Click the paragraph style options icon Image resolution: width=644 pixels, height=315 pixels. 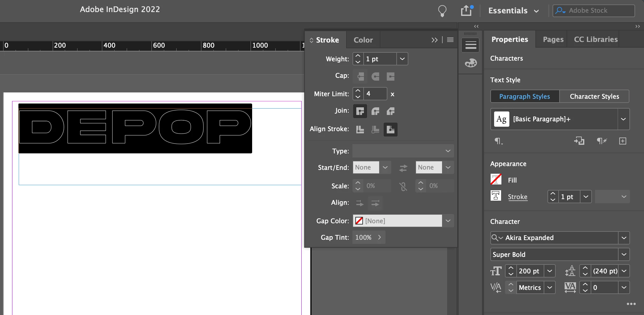499,141
